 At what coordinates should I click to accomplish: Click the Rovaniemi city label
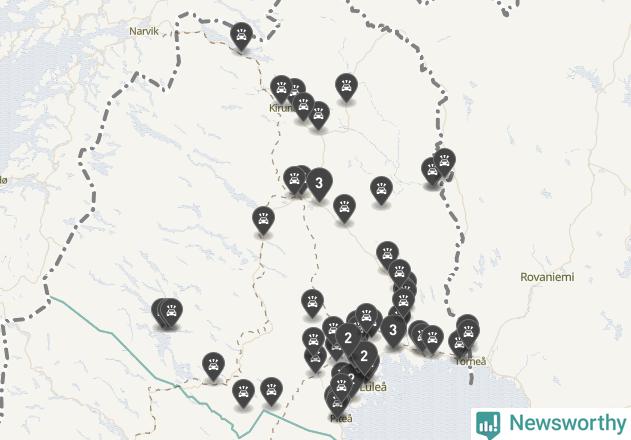click(547, 277)
